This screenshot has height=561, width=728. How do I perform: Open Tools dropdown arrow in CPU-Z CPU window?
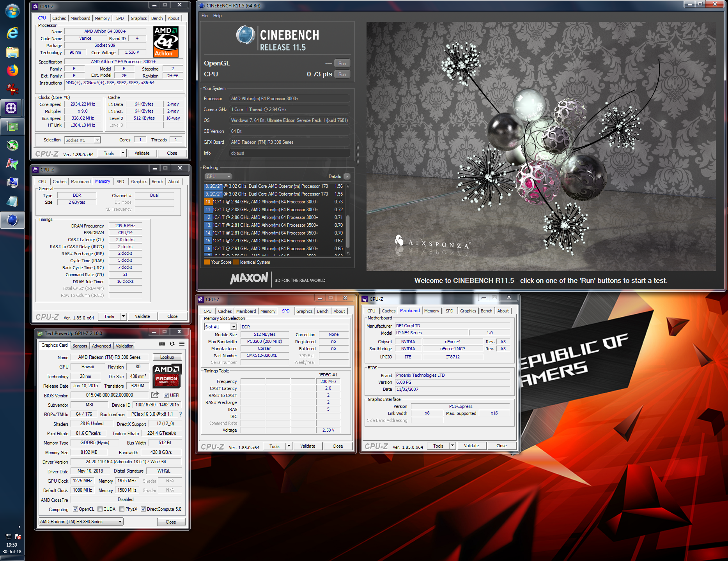tap(123, 153)
